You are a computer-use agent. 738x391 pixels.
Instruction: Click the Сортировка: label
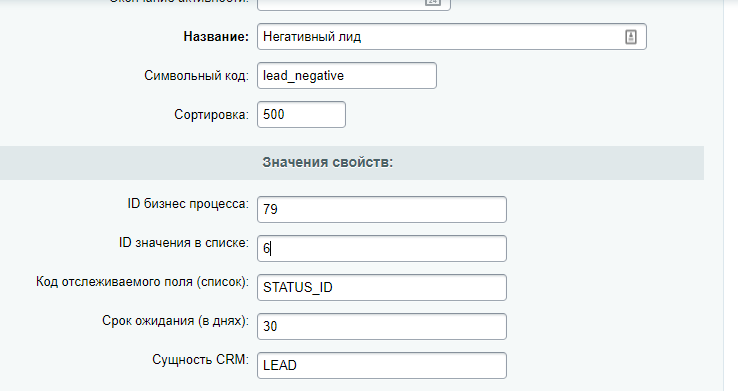point(211,114)
